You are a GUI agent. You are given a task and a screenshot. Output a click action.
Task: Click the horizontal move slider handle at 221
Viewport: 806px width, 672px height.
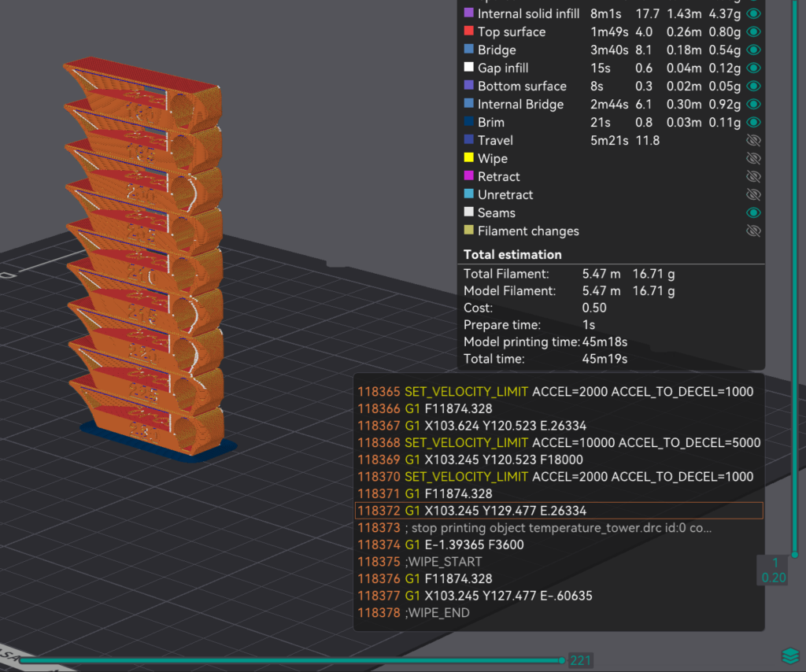coord(561,660)
